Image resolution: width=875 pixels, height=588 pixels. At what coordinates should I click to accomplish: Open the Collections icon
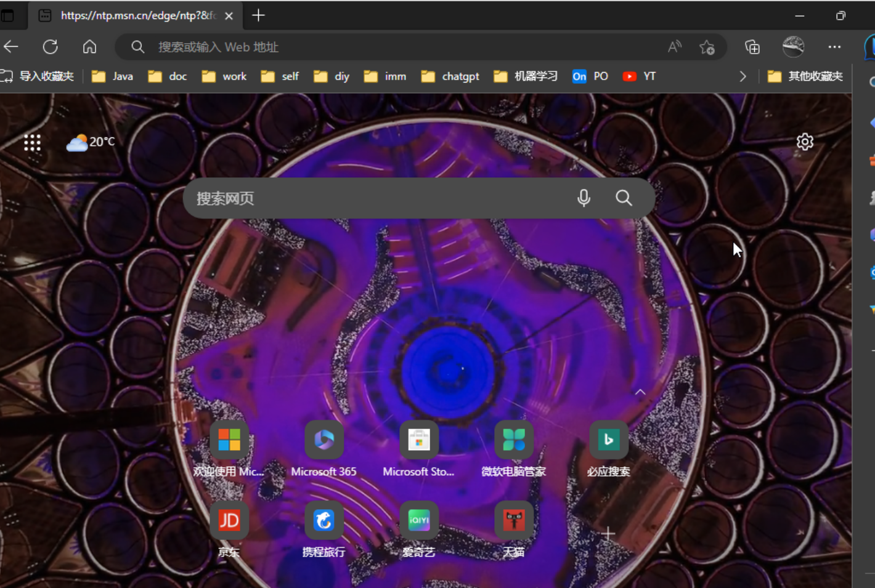[x=752, y=47]
